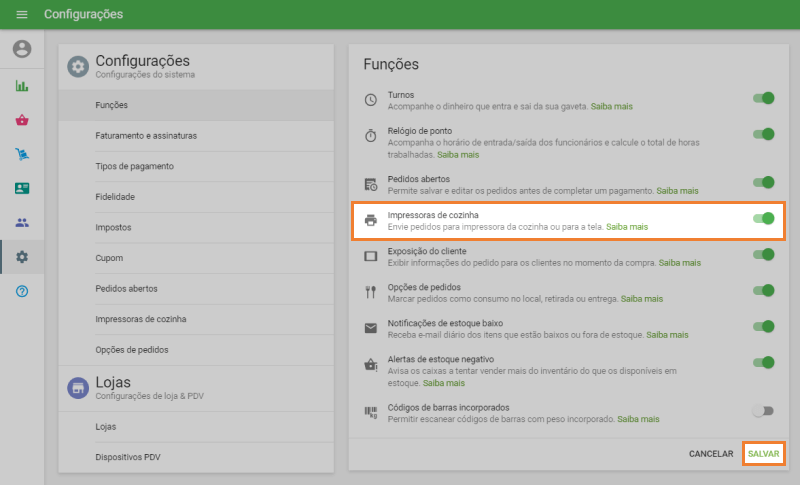Open the user account profile icon

(22, 49)
